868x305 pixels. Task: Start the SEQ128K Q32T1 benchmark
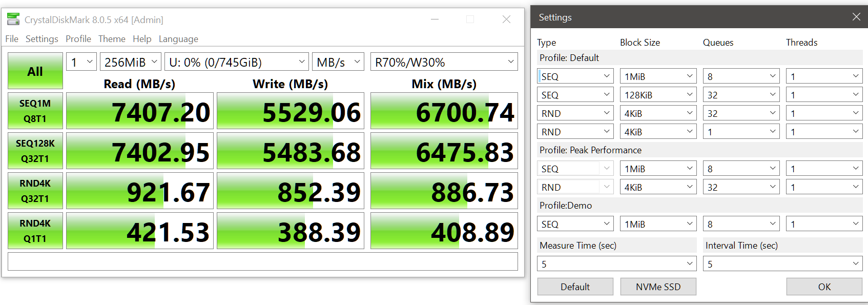pos(35,151)
